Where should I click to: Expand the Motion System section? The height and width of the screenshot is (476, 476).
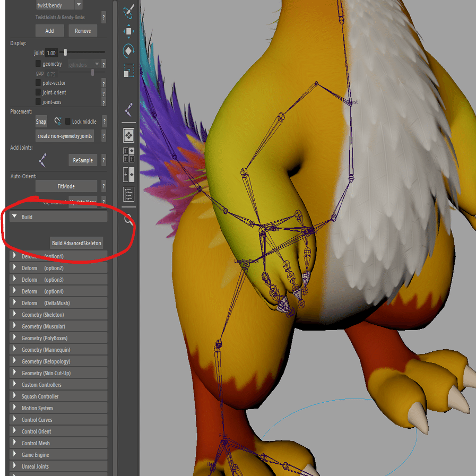point(58,408)
